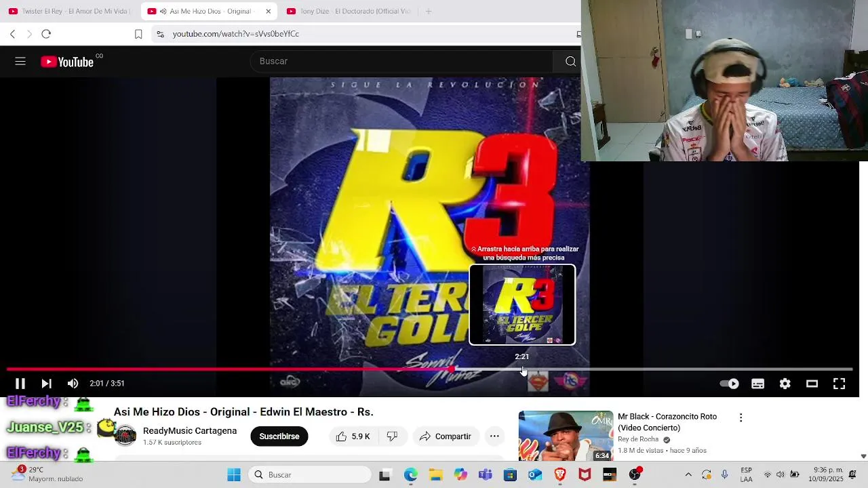Dislike the video
The width and height of the screenshot is (868, 488).
(x=392, y=436)
